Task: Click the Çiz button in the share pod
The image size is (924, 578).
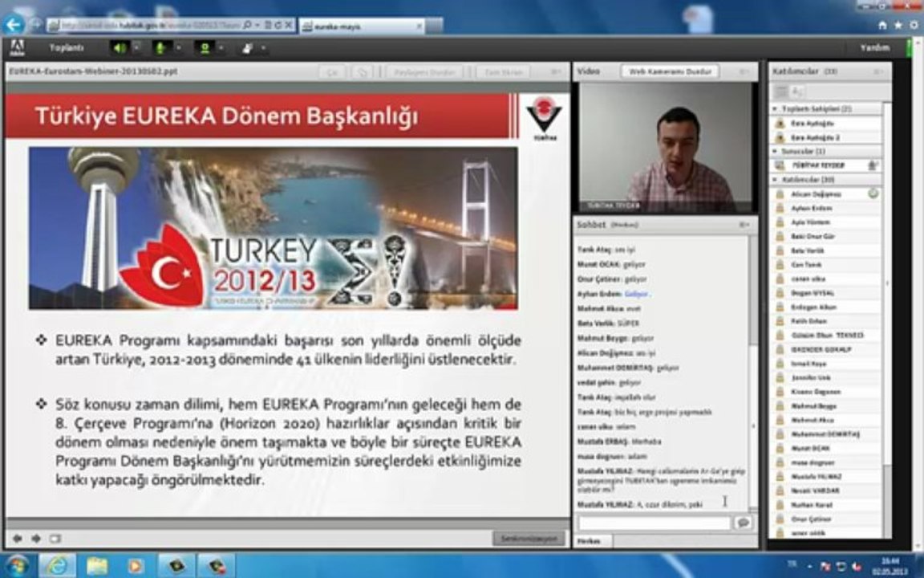Action: click(x=333, y=72)
